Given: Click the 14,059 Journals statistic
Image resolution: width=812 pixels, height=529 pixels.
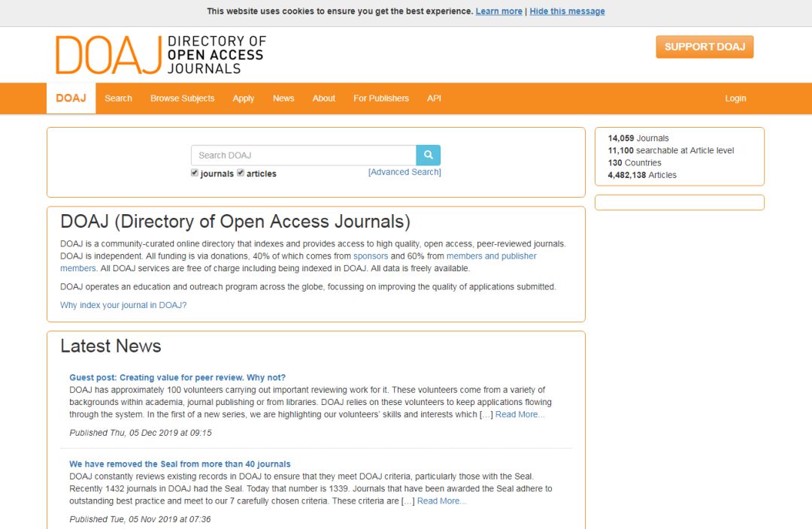Looking at the screenshot, I should (638, 138).
